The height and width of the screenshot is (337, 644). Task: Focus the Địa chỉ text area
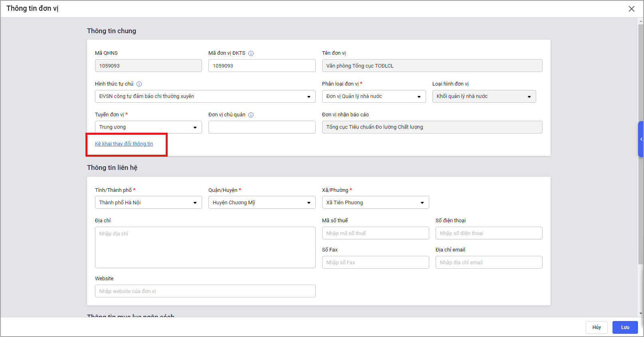coord(205,247)
